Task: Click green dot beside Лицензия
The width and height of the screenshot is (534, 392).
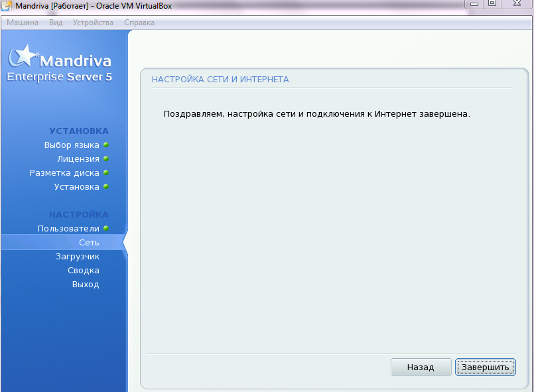Action: tap(106, 159)
